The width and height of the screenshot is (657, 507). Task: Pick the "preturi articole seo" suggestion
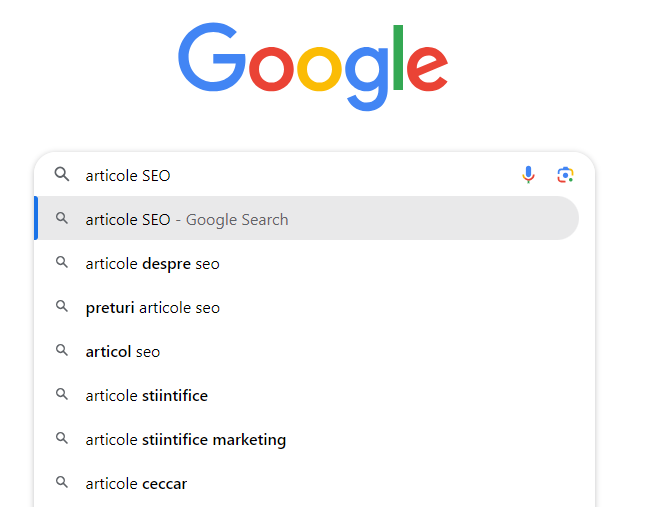coord(152,308)
